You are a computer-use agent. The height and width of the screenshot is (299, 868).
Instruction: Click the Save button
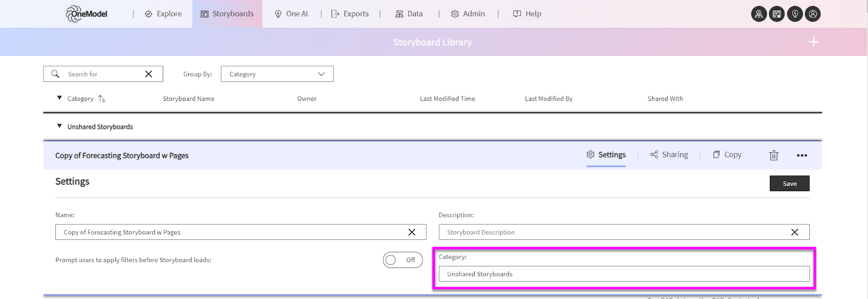pos(789,183)
